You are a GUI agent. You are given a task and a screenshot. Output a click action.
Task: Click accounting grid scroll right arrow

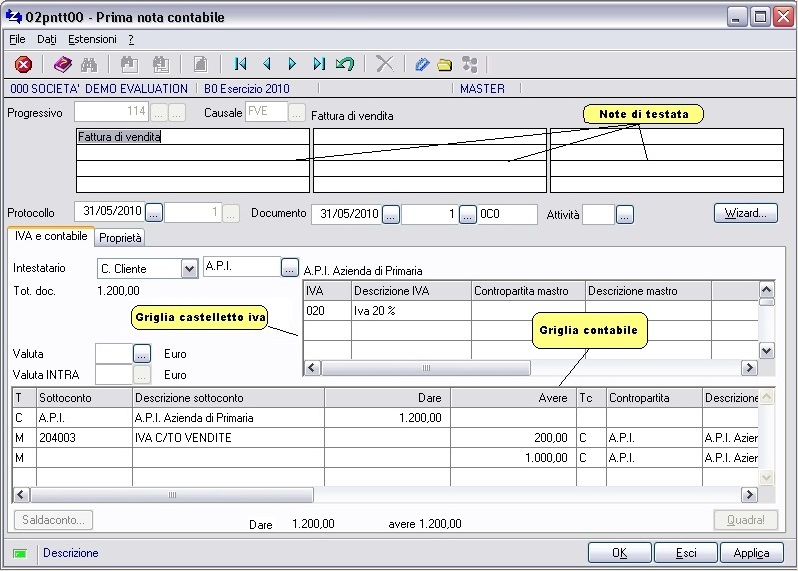click(x=749, y=494)
